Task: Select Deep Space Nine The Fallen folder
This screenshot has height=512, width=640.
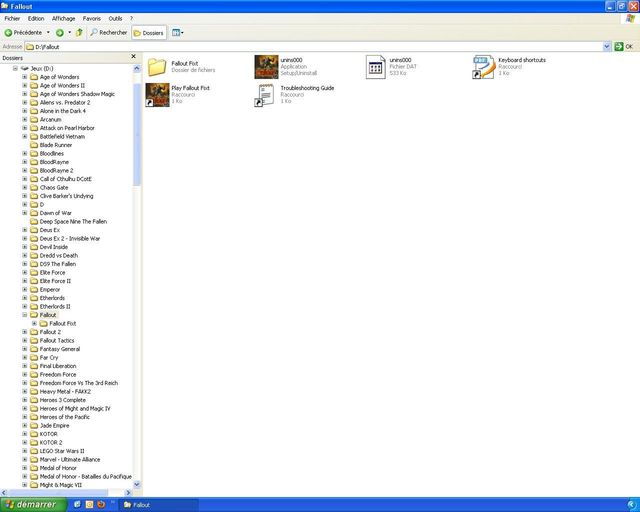Action: 73,221
